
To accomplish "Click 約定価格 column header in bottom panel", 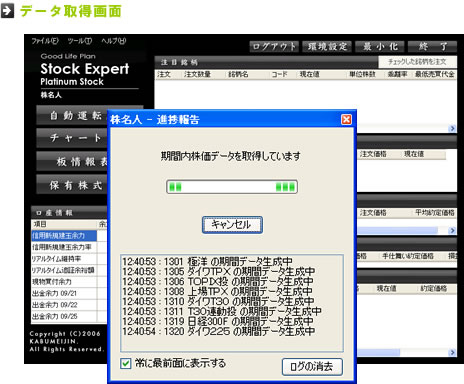I will pos(433,289).
